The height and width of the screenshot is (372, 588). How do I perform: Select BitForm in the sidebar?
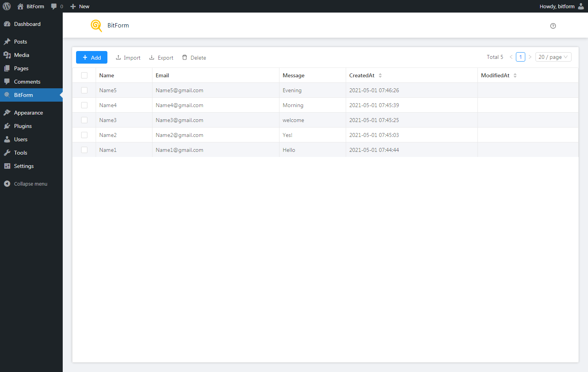(x=31, y=95)
